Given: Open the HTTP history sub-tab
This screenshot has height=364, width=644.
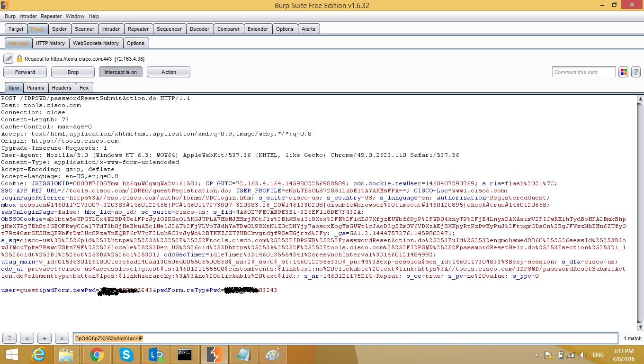Looking at the screenshot, I should coord(50,43).
